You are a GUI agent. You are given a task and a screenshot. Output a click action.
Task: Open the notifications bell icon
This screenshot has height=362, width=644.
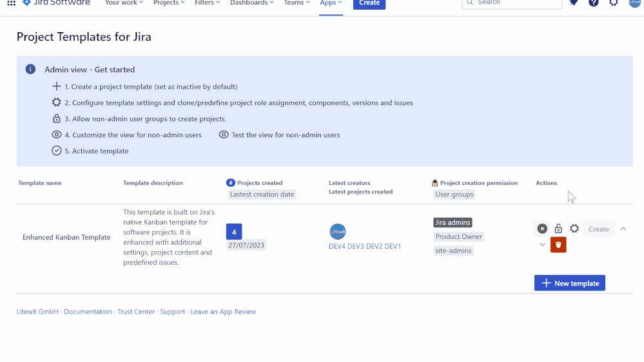tap(574, 3)
